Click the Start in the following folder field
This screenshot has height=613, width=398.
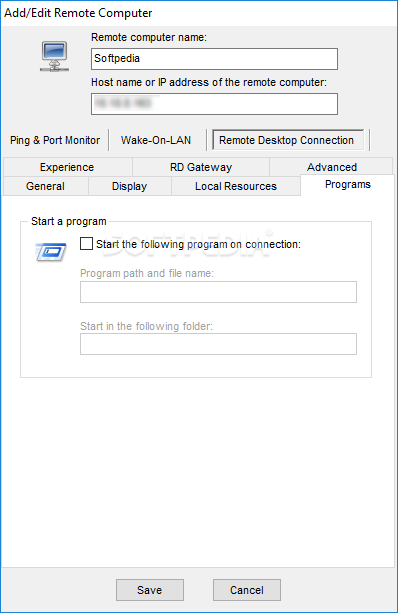(x=218, y=344)
